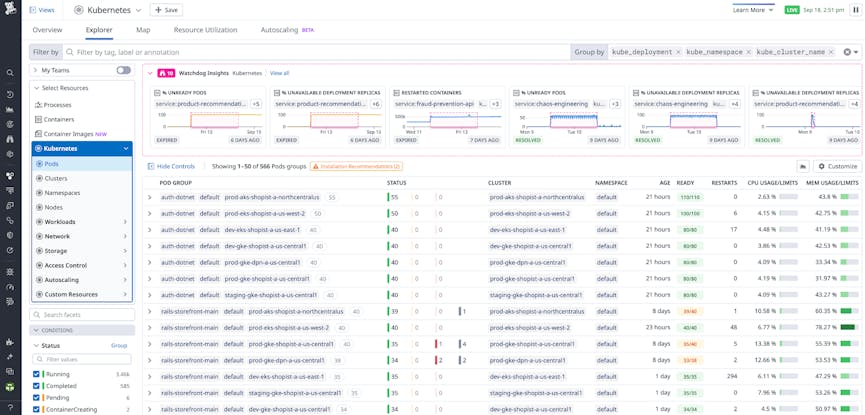Expand the auth-dotnet prod-aks-shopist-a-northcentralus row
Viewport: 865px width, 415px height.
(149, 197)
